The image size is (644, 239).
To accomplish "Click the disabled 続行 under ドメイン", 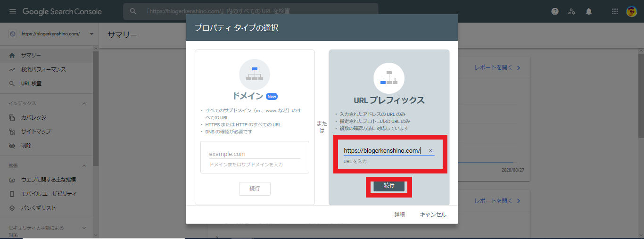I will coord(255,189).
